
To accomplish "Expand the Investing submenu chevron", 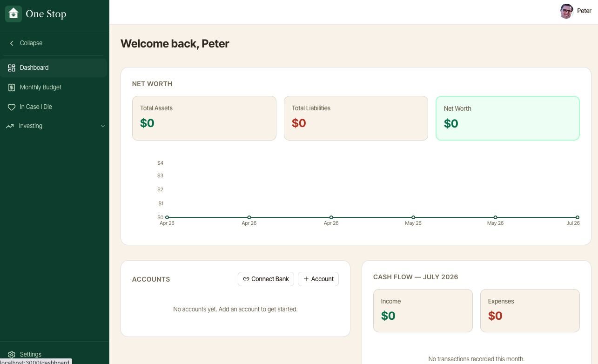I will pyautogui.click(x=103, y=126).
